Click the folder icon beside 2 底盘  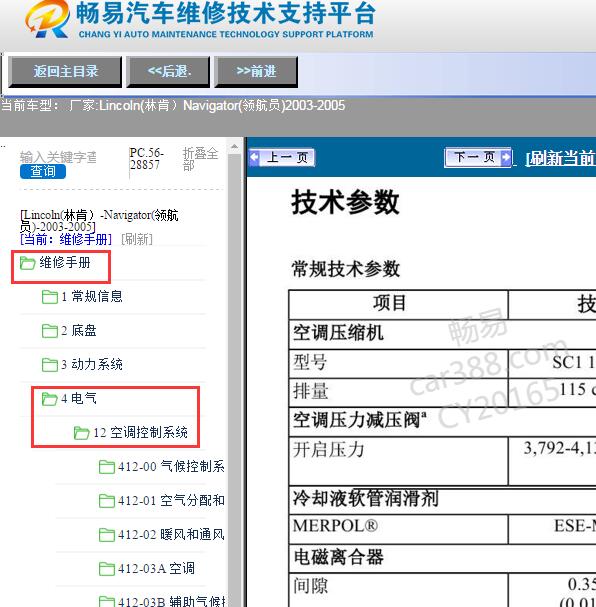50,331
